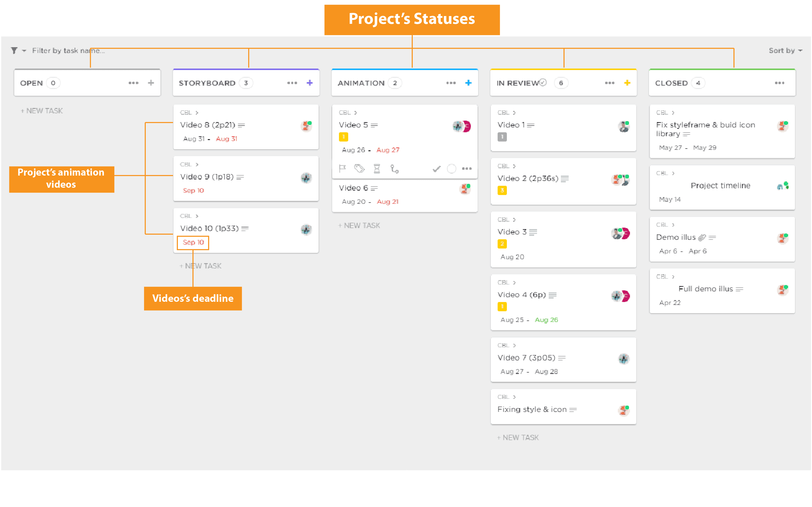Click the tags icon on Video 5
812x507 pixels.
[359, 169]
